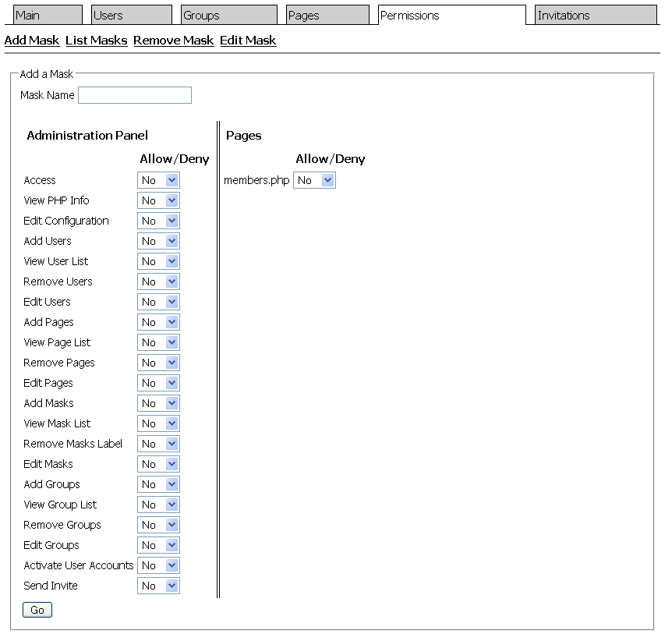Viewport: 672px width, 641px height.
Task: Open the Edit Configuration dropdown
Action: point(158,220)
